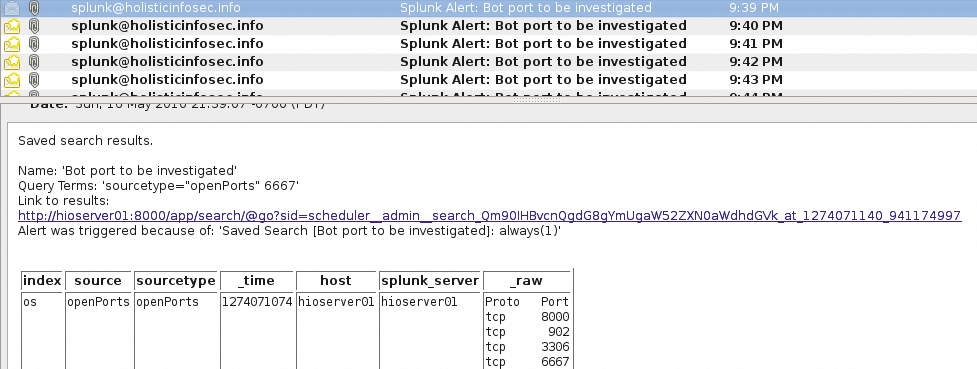
Task: Open the 9:40 PM Splunk Alert email
Action: point(488,26)
